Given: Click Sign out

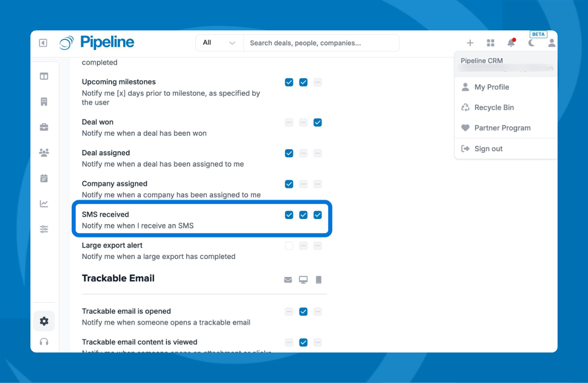Looking at the screenshot, I should tap(488, 149).
